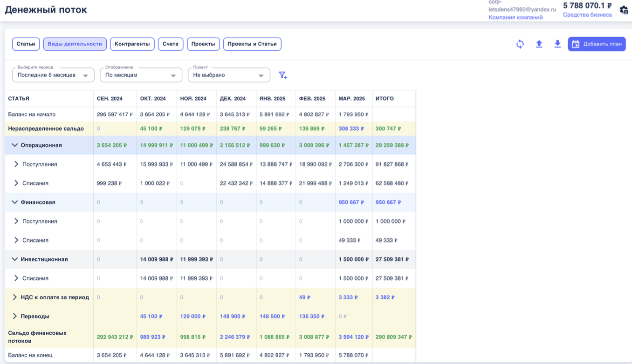Expand the НДС к оплате за период row
The height and width of the screenshot is (364, 632).
[x=15, y=297]
